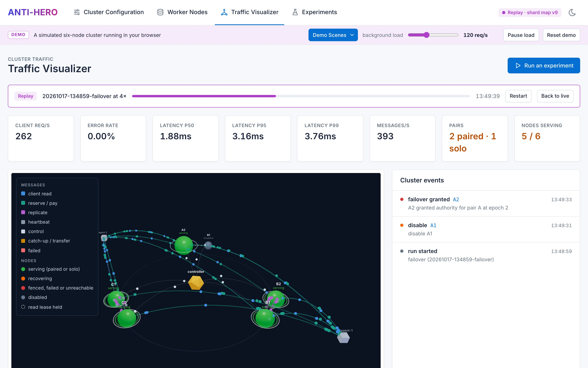Click failover granted event timestamp 13:49:33
The height and width of the screenshot is (368, 588).
coord(561,199)
